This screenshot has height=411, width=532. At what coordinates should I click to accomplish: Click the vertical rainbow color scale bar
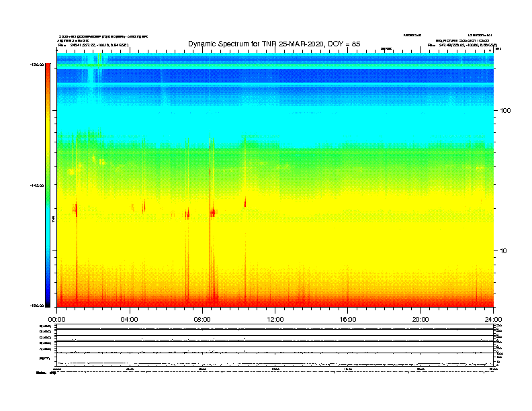click(x=48, y=185)
